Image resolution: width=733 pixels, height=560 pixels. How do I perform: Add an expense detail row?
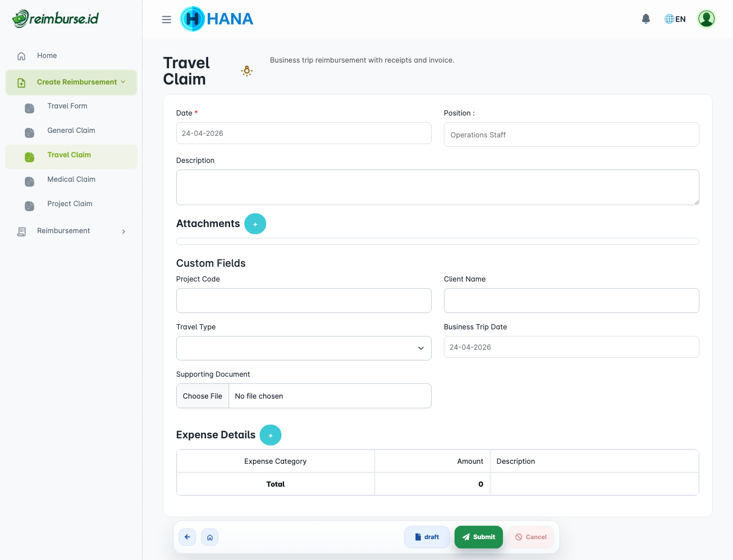(270, 435)
